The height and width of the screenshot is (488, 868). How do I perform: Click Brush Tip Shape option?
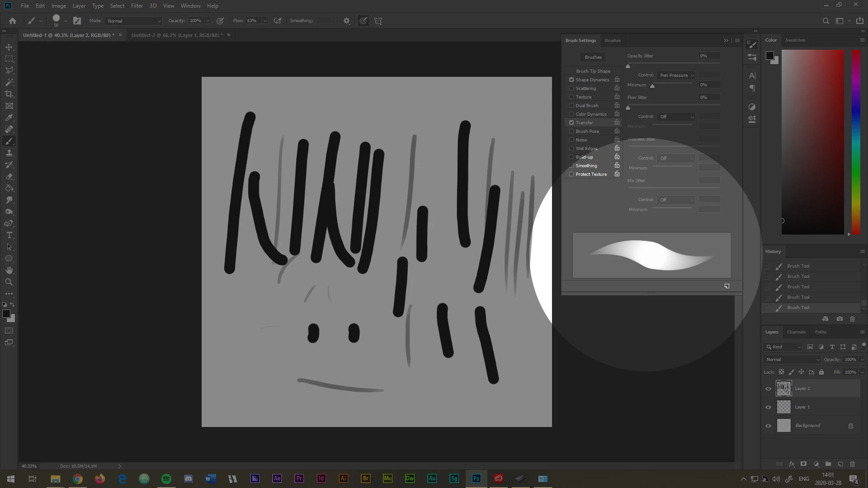tap(593, 71)
